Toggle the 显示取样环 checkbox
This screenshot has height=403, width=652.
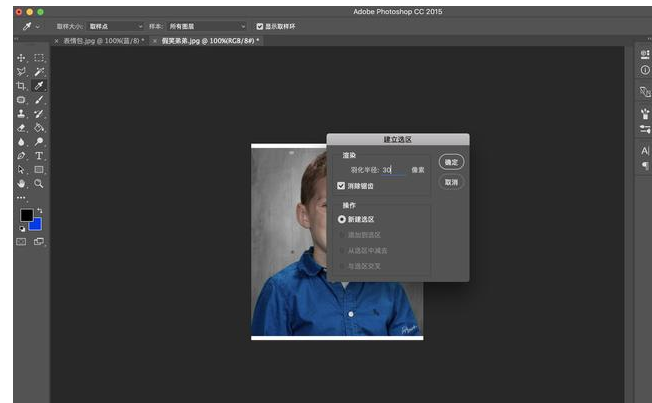(260, 26)
